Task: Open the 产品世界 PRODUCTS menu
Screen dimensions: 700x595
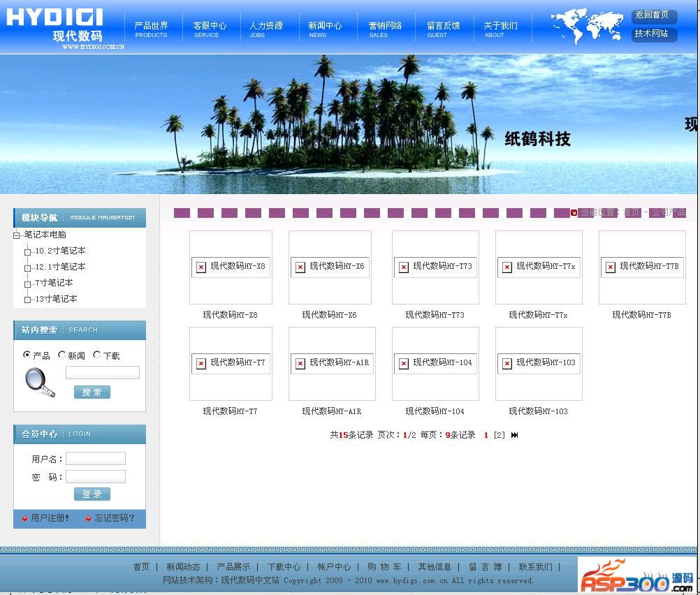Action: click(151, 29)
